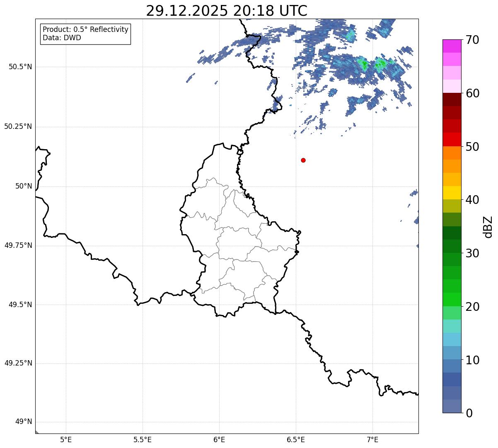
Task: Click the 50°N latitude label
Action: pos(24,186)
